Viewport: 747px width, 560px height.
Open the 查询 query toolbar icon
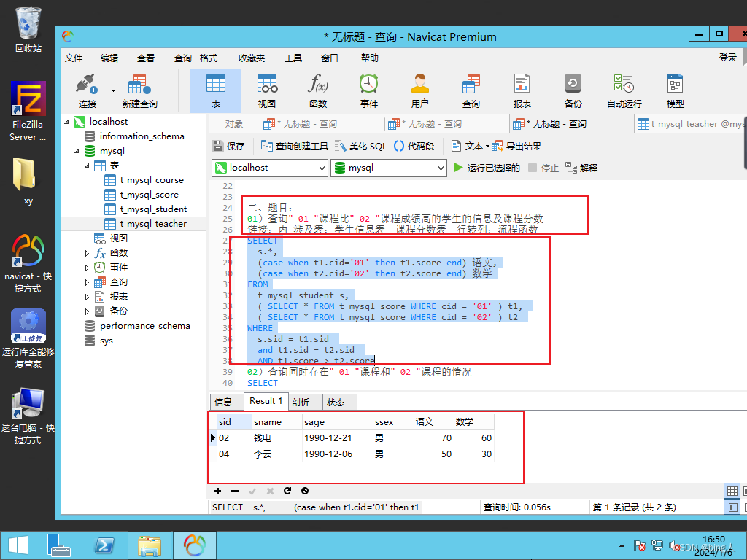pyautogui.click(x=471, y=91)
